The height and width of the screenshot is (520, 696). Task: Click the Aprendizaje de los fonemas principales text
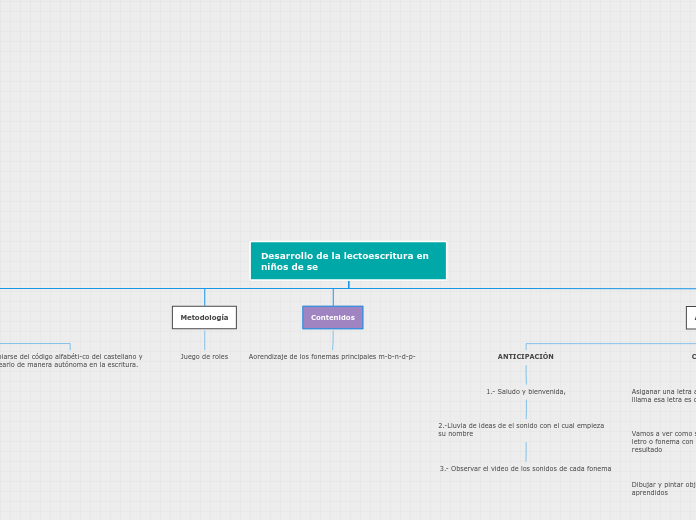(332, 357)
